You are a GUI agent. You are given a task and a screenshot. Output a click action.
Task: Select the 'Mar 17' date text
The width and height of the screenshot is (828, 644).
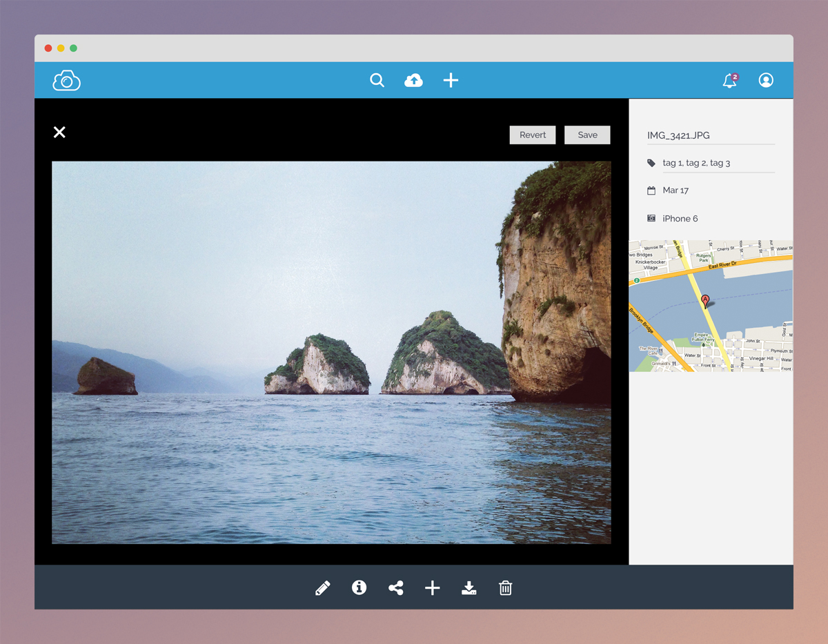click(676, 191)
